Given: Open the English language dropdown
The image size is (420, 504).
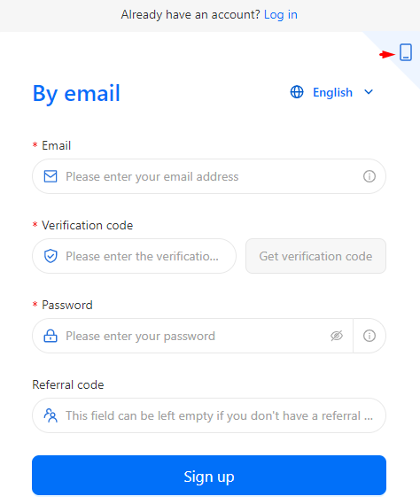Looking at the screenshot, I should tap(332, 92).
